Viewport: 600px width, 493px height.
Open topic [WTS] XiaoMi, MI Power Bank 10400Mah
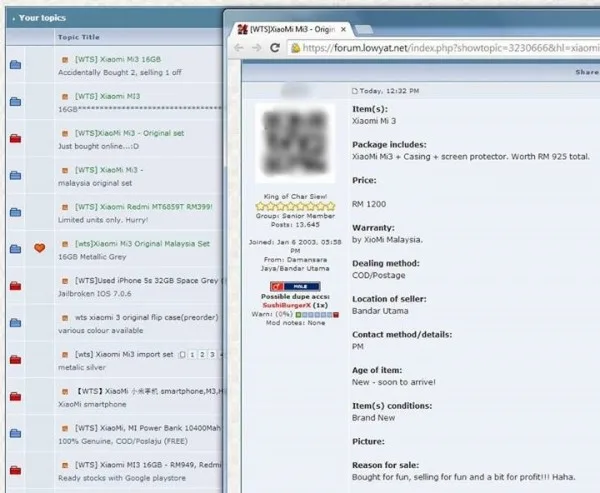[148, 428]
